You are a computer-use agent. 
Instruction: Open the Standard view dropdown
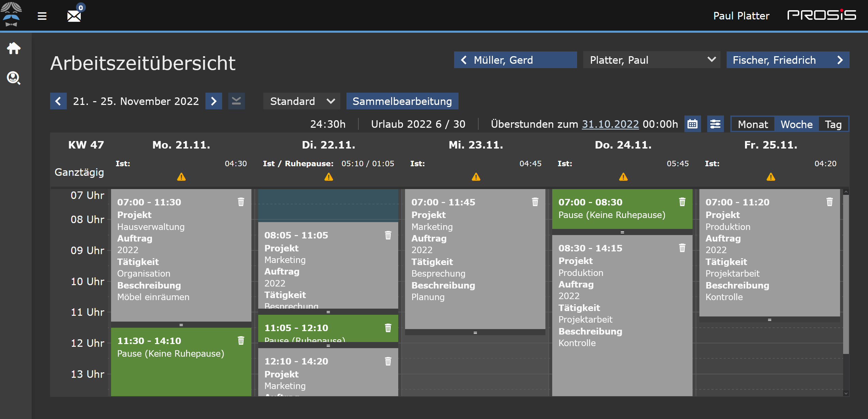pyautogui.click(x=301, y=101)
